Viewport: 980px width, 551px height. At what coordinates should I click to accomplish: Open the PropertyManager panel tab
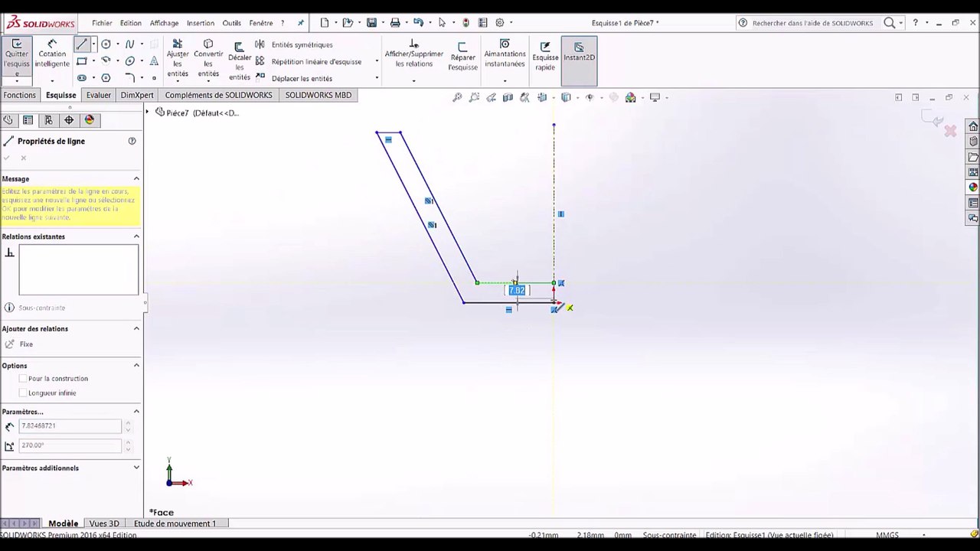pyautogui.click(x=28, y=120)
